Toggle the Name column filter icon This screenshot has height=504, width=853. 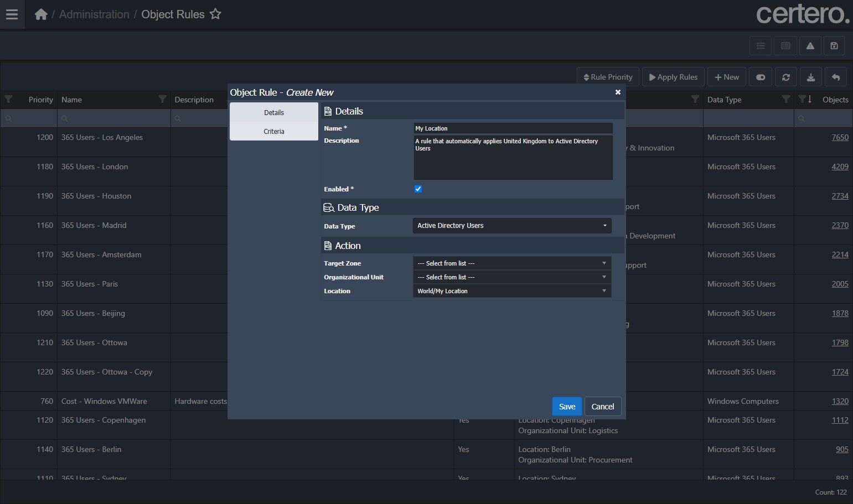pos(162,100)
